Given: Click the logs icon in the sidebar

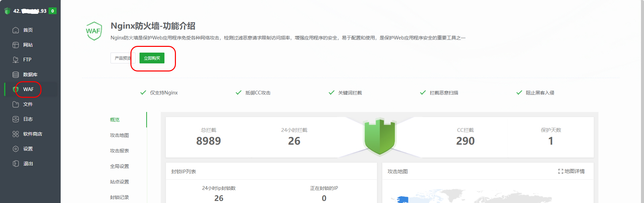Looking at the screenshot, I should pyautogui.click(x=16, y=119).
